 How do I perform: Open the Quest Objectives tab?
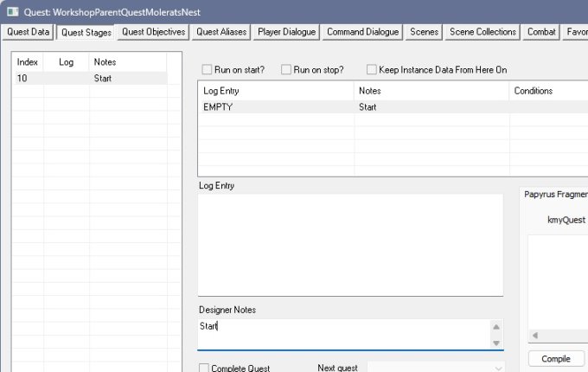(x=153, y=32)
